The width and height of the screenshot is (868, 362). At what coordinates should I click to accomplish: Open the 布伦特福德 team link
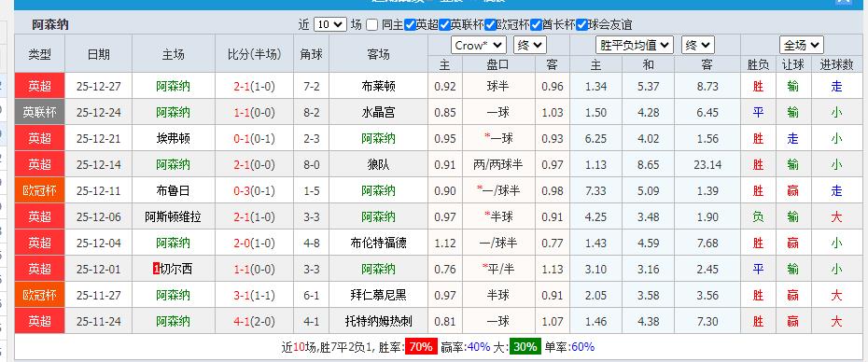(x=378, y=243)
